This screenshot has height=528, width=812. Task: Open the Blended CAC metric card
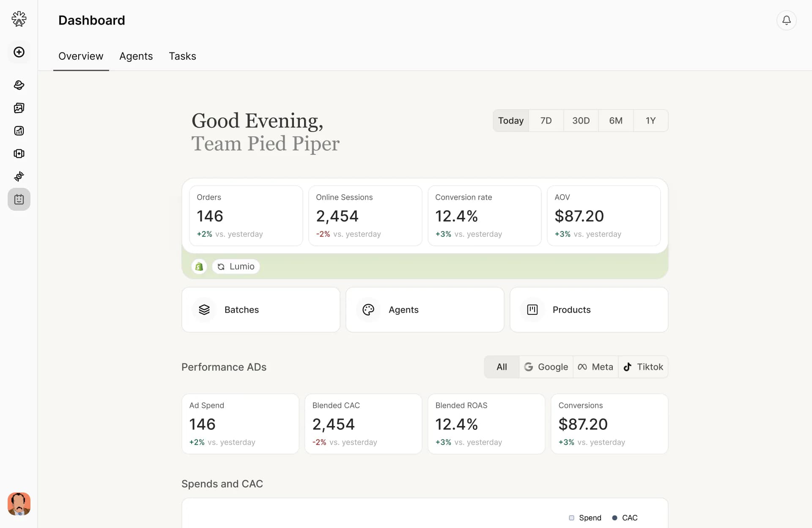[x=363, y=424]
